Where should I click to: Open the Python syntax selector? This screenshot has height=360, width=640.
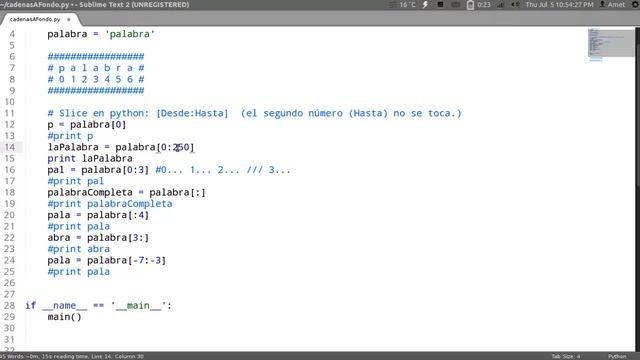click(617, 356)
